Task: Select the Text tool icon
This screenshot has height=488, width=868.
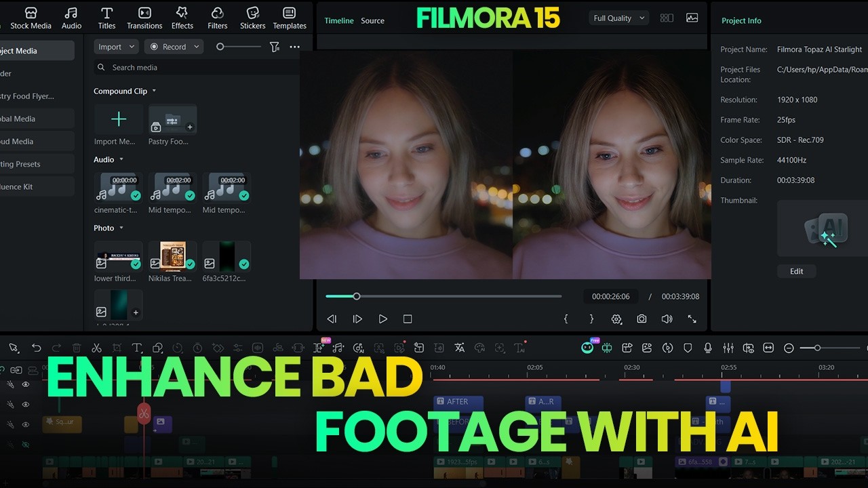Action: (x=136, y=348)
